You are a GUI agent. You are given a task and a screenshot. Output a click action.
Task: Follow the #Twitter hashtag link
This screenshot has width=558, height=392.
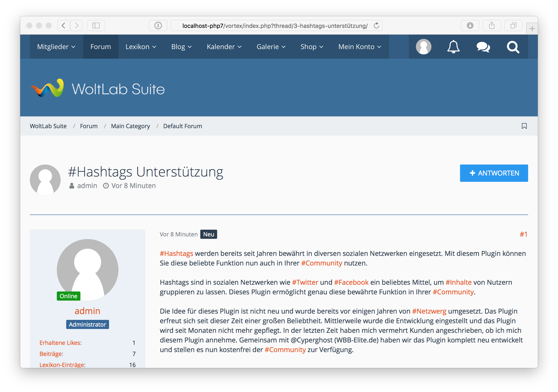tap(305, 282)
